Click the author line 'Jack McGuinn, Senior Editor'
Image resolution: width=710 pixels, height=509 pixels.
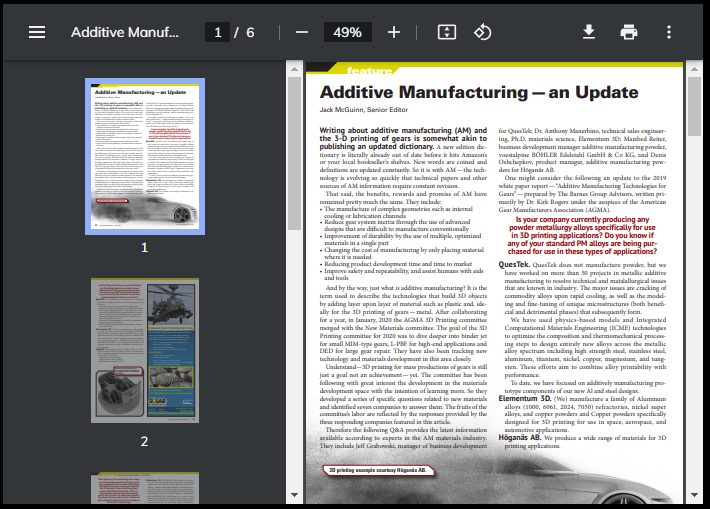(x=364, y=110)
